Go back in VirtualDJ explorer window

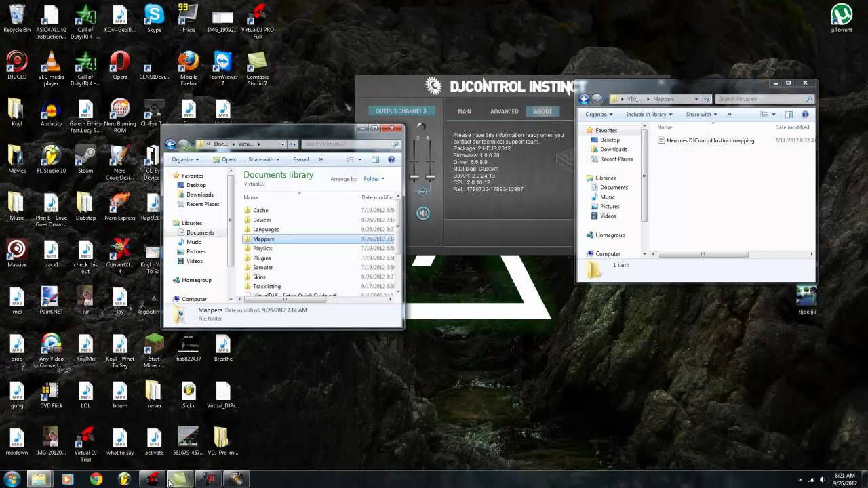(171, 144)
